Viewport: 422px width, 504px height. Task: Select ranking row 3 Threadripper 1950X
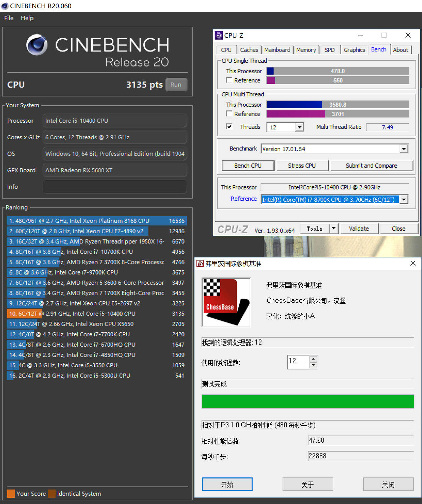coord(97,241)
